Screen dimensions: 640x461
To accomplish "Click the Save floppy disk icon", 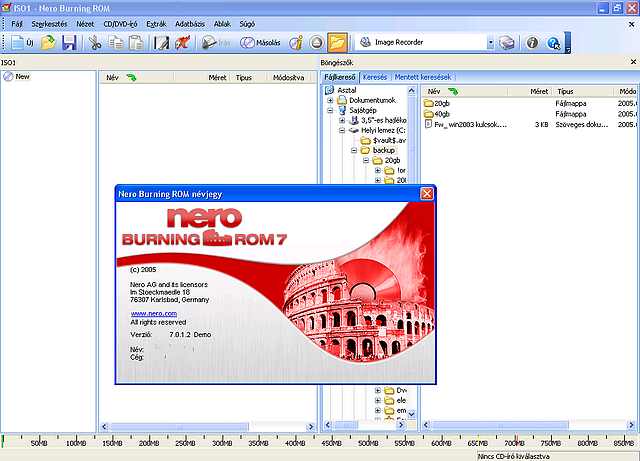I will click(69, 43).
